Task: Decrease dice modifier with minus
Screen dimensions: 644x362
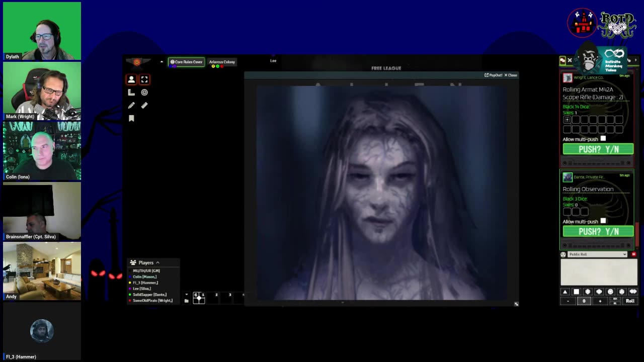Action: click(568, 301)
